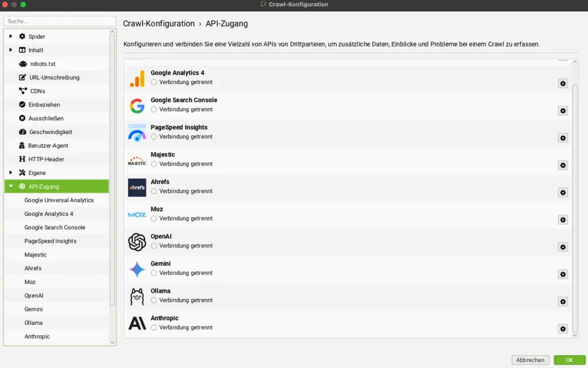This screenshot has height=368, width=588.
Task: Click the PageSpeed Insights gauge icon
Action: (x=137, y=133)
